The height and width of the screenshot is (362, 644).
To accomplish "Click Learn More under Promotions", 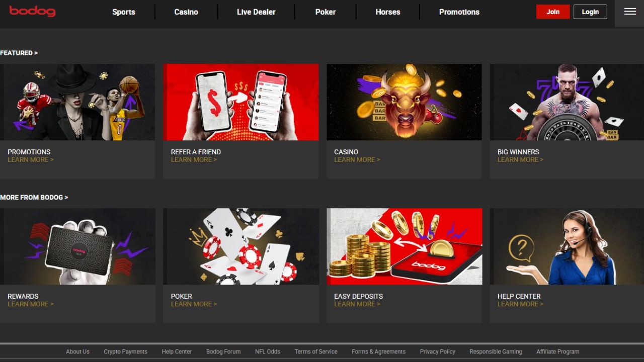I will click(x=31, y=160).
